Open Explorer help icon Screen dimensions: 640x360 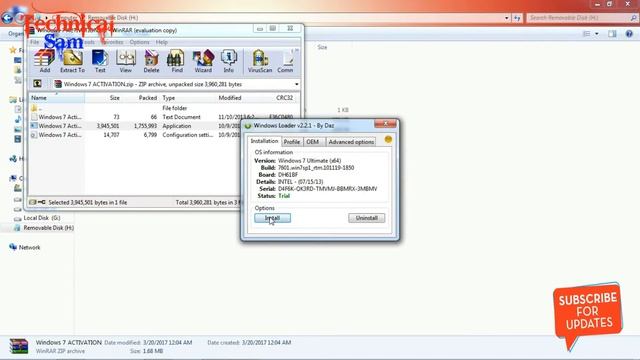click(x=629, y=34)
